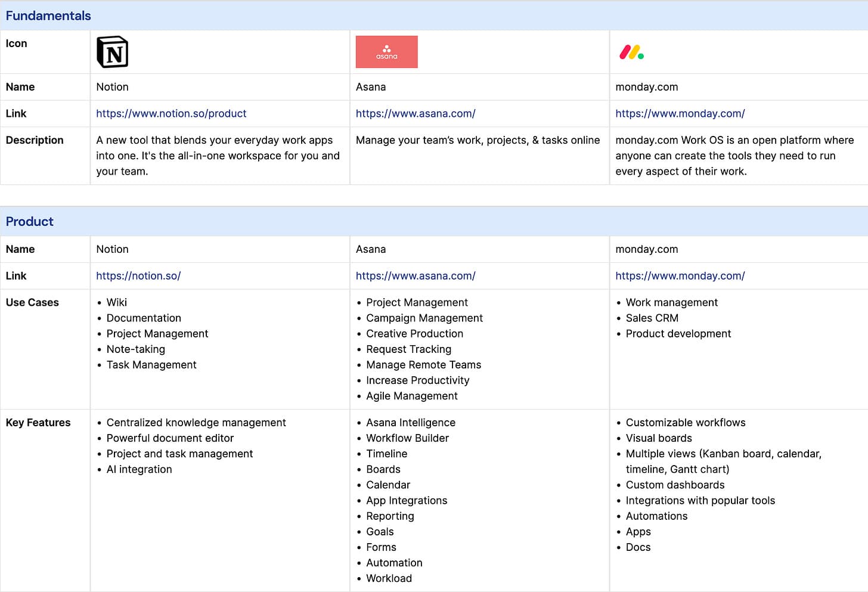
Task: Click the Notion logo icon
Action: click(x=112, y=52)
